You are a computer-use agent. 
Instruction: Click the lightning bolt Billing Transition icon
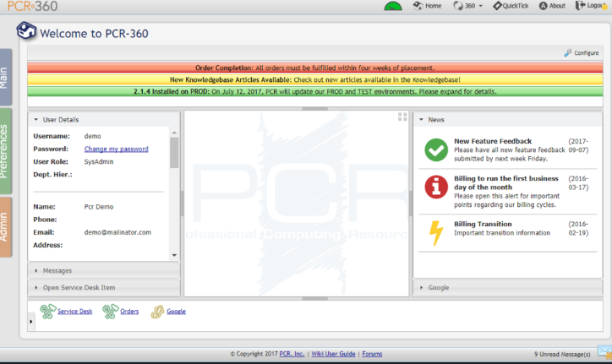click(436, 232)
